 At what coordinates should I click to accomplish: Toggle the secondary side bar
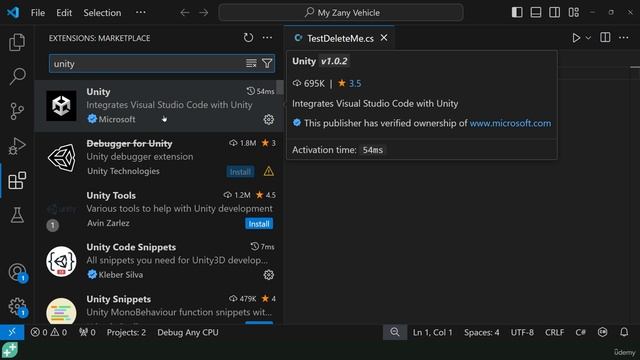555,13
